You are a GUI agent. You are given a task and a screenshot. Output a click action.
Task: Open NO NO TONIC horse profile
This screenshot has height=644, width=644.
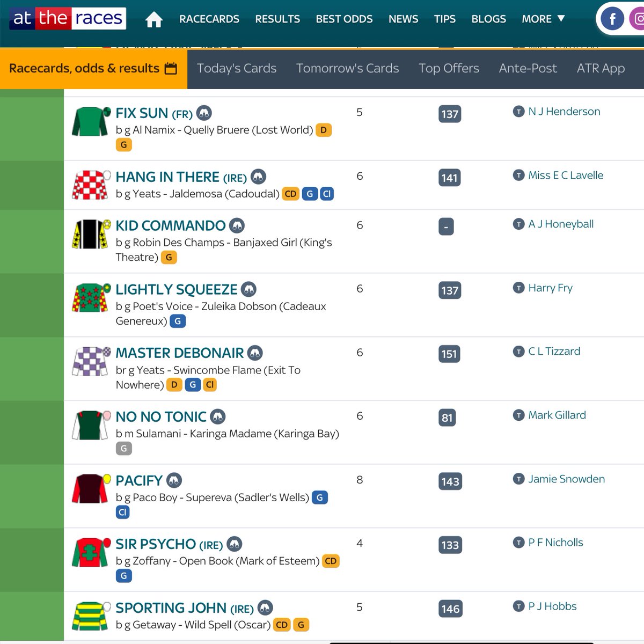pos(161,416)
